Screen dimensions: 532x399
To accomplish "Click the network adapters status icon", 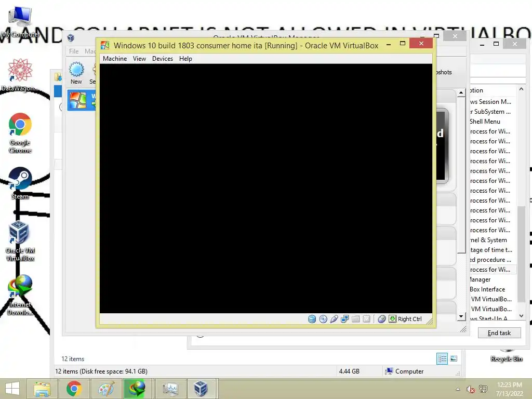I will [x=345, y=319].
